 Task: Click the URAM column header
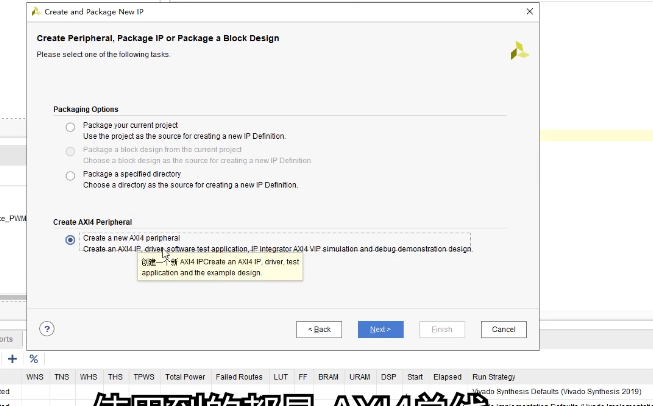click(x=360, y=377)
